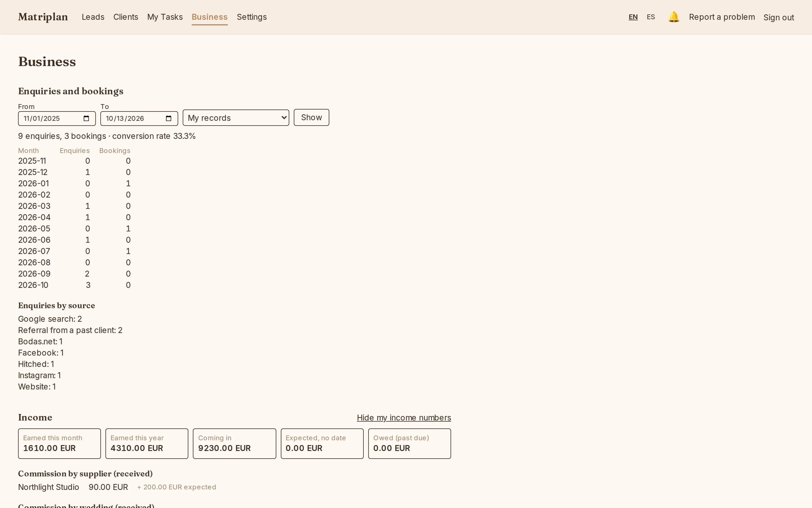The width and height of the screenshot is (812, 508).
Task: Click 'Website: 1' source entry
Action: click(37, 387)
